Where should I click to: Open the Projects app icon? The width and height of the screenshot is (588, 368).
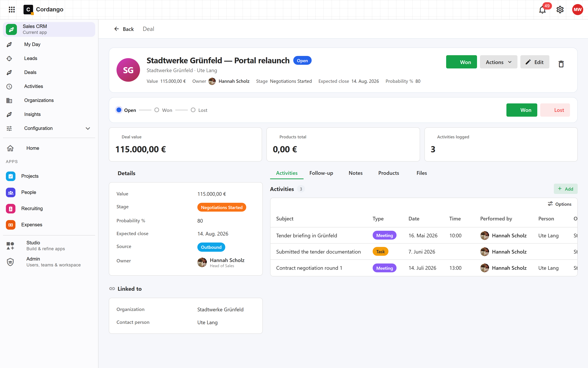(x=11, y=176)
